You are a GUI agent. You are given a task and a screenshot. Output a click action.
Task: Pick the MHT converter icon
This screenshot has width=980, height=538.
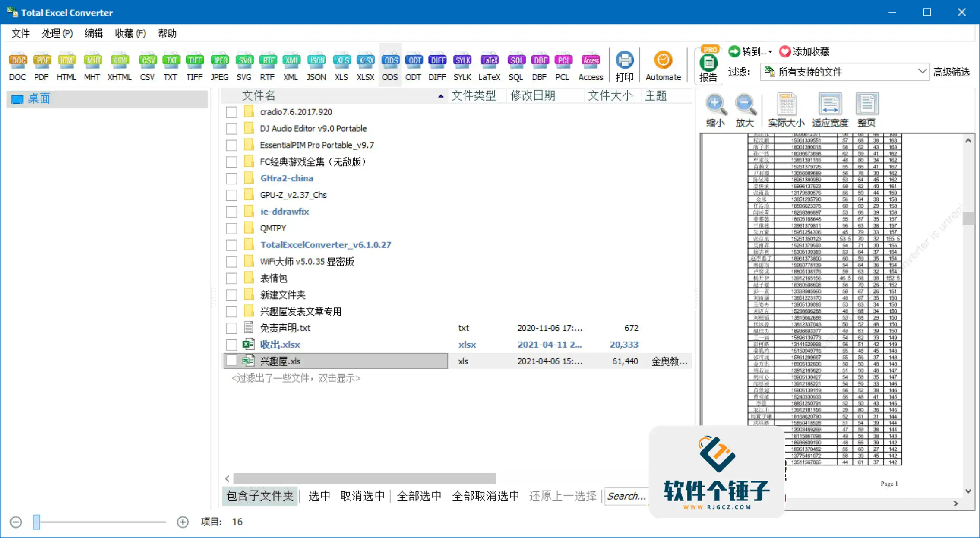[92, 66]
